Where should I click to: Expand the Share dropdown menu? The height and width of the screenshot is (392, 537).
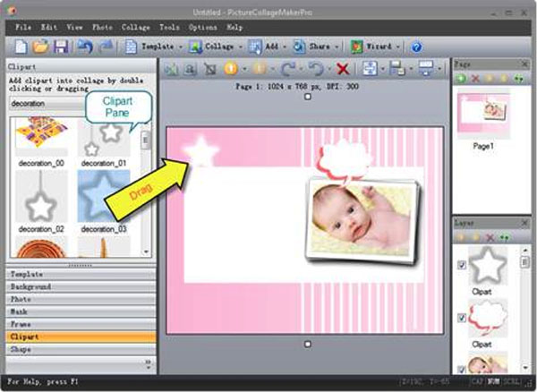(339, 47)
